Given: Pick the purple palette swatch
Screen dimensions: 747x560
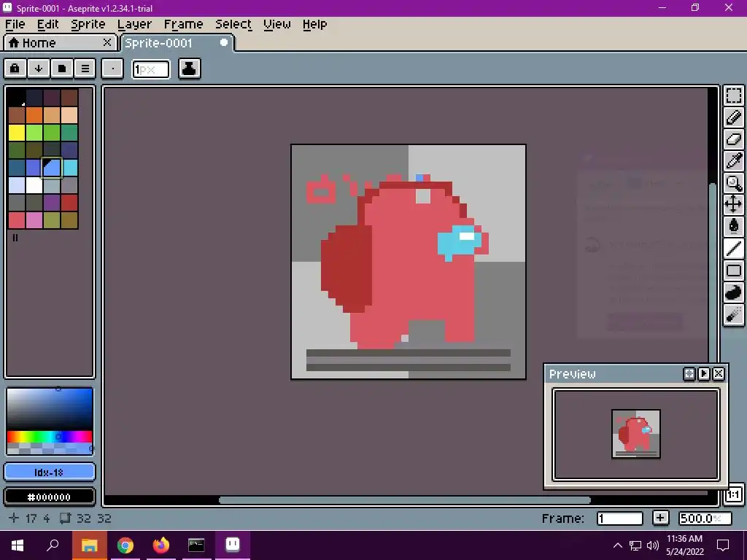Looking at the screenshot, I should point(52,203).
